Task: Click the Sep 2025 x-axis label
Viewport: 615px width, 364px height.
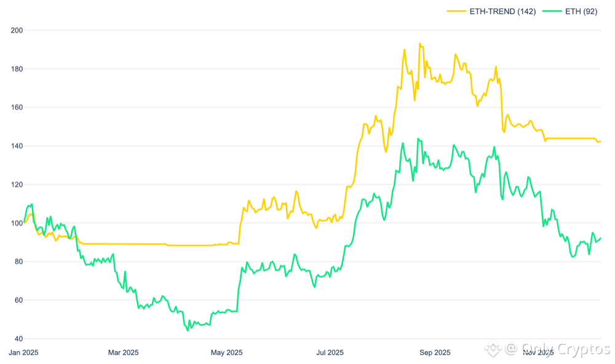Action: click(435, 352)
